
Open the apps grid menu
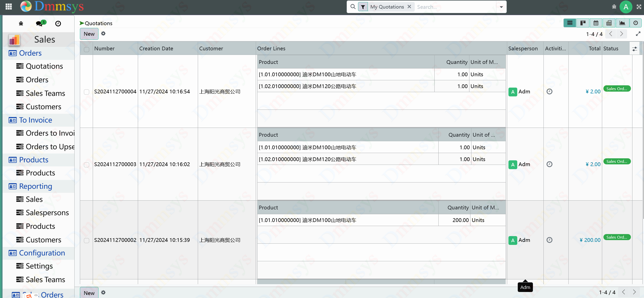tap(9, 7)
